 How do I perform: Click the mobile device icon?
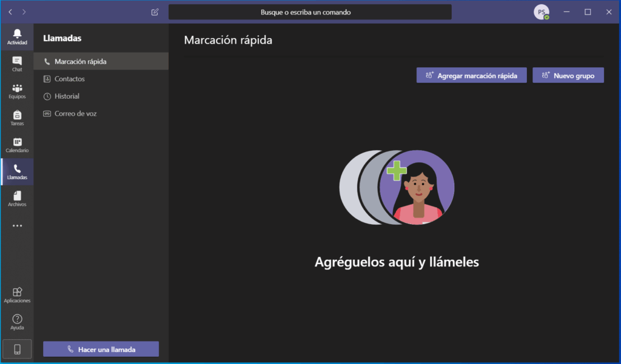pos(17,349)
